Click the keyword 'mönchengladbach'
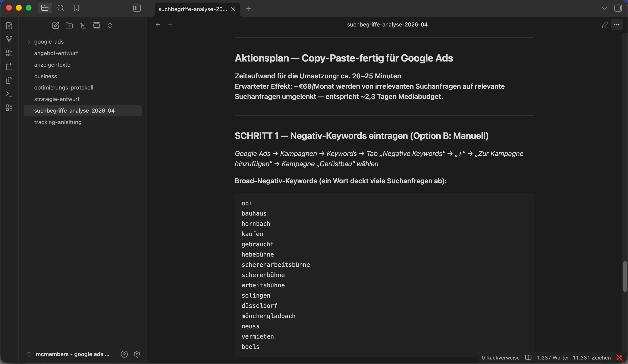 pos(268,316)
